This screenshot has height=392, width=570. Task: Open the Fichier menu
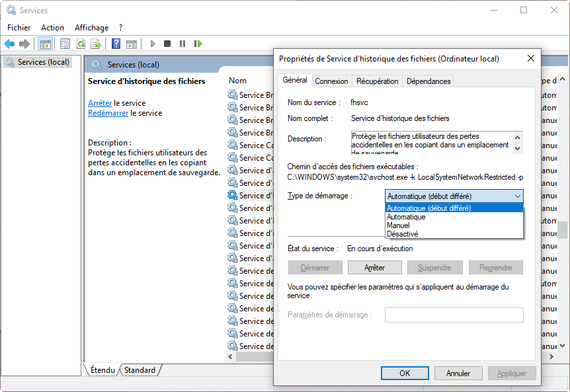pyautogui.click(x=19, y=28)
